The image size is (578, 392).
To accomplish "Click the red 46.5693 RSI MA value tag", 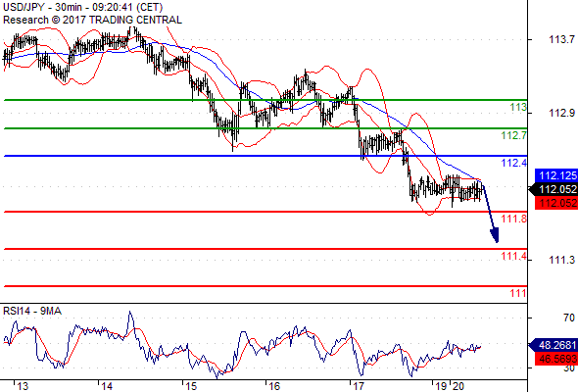I will tap(556, 358).
